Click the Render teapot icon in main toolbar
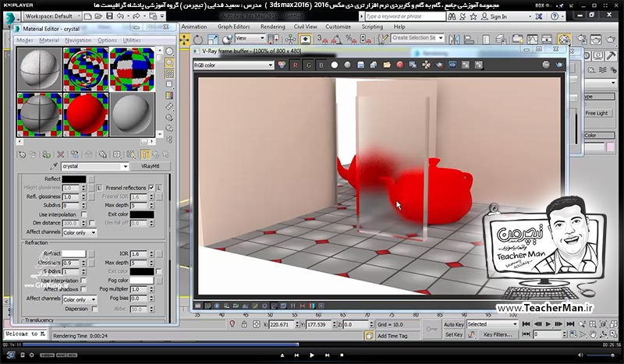This screenshot has height=364, width=624. coord(611,39)
